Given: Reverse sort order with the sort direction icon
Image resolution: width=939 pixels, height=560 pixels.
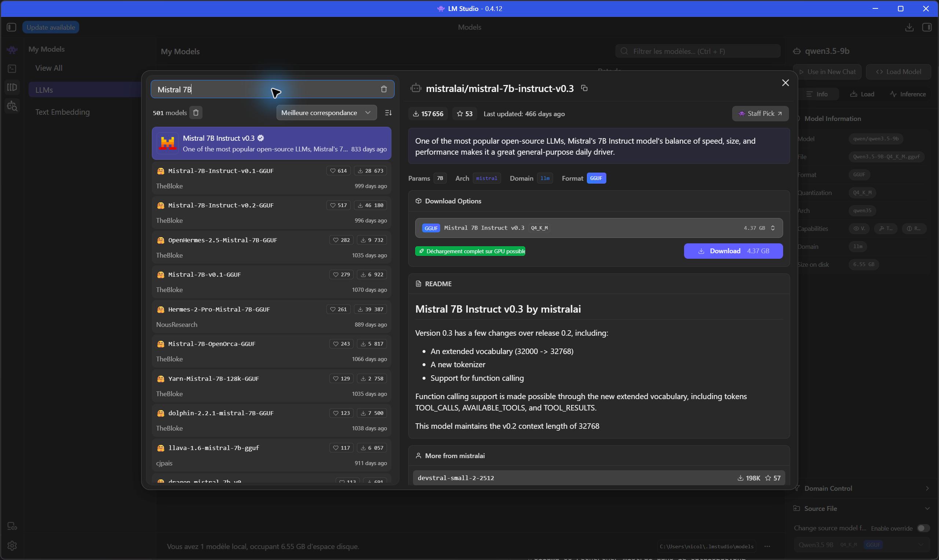Looking at the screenshot, I should 388,113.
